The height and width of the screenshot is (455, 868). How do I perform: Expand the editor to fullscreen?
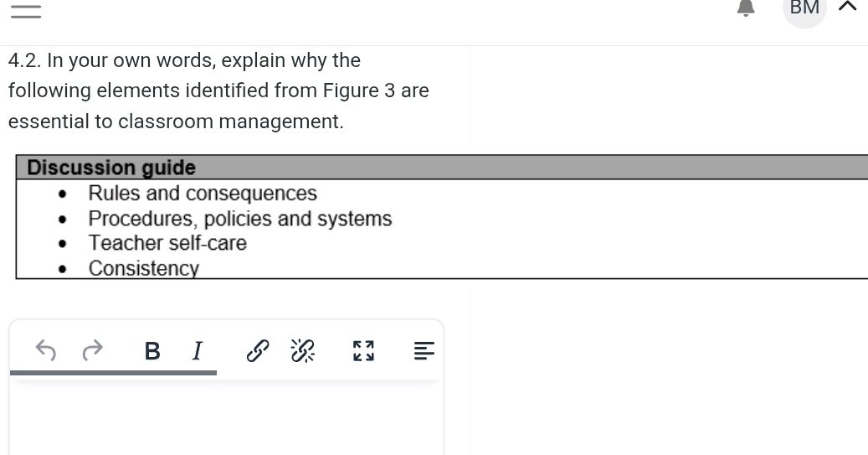[363, 351]
